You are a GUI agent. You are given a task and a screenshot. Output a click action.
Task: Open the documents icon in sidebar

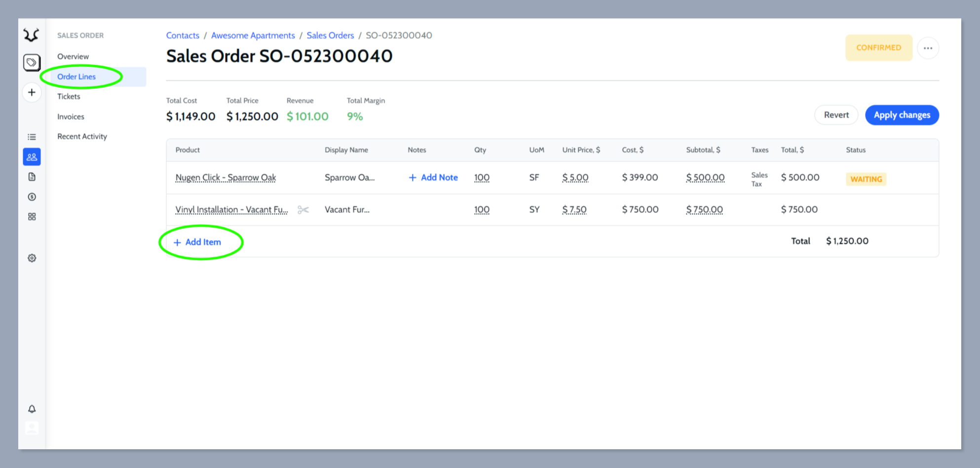click(x=32, y=177)
